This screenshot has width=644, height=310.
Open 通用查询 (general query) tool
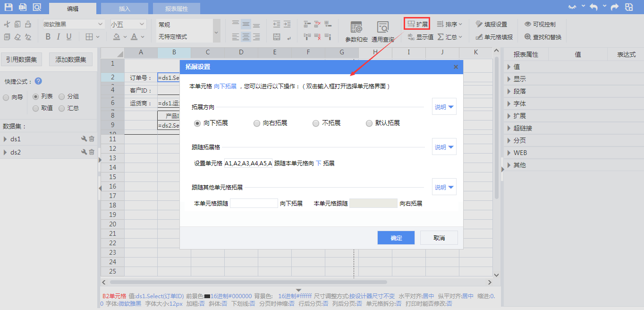tap(382, 32)
